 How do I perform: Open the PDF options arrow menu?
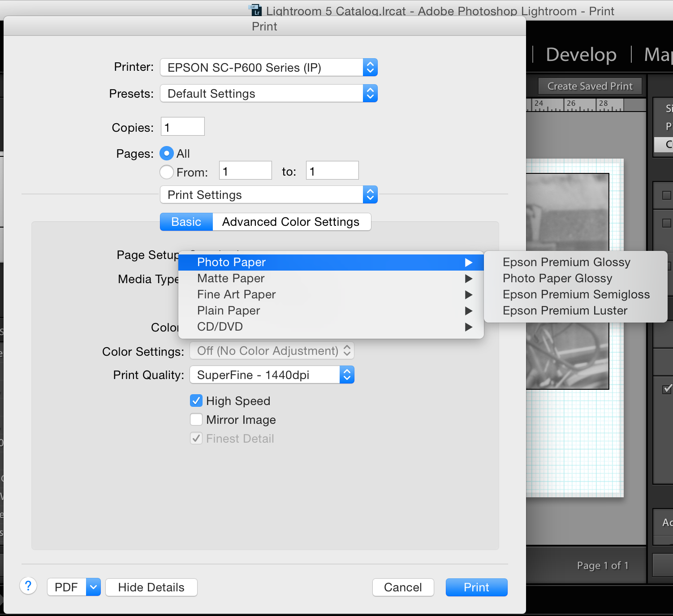(93, 587)
